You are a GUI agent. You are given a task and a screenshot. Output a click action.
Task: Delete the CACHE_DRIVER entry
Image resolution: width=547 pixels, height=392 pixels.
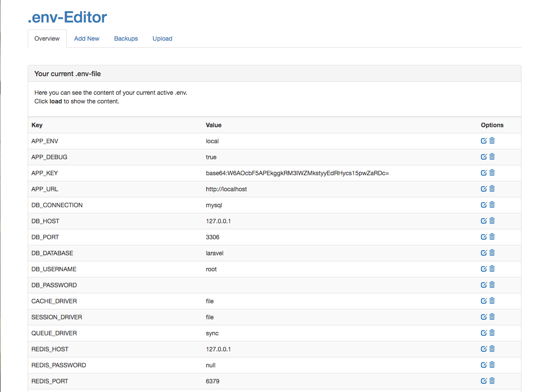pyautogui.click(x=492, y=301)
